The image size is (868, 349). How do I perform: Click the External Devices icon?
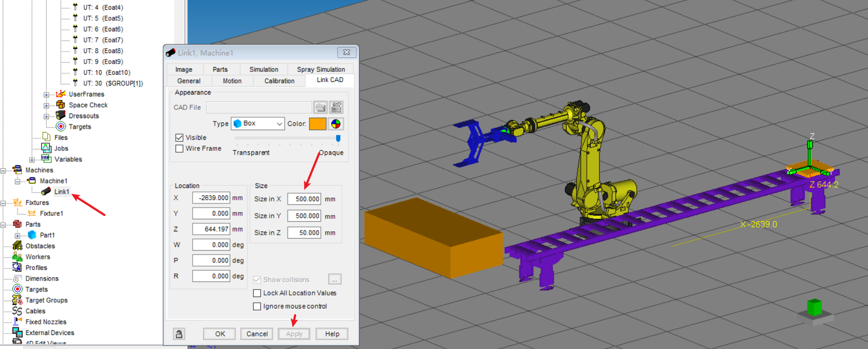pos(17,333)
